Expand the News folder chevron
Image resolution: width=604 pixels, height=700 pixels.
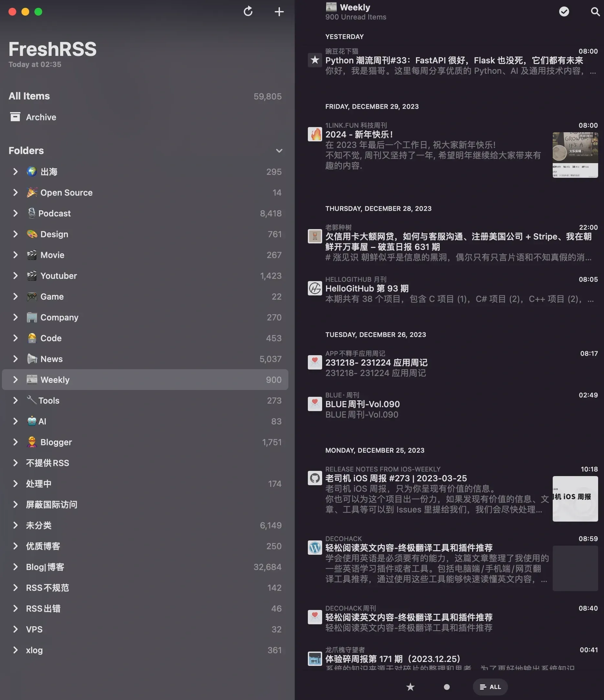15,359
